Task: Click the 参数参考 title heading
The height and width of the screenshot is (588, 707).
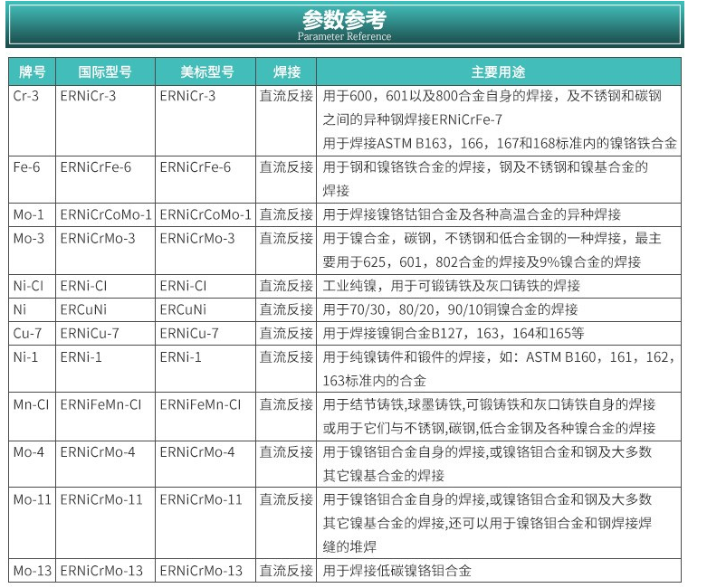Action: coord(344,19)
